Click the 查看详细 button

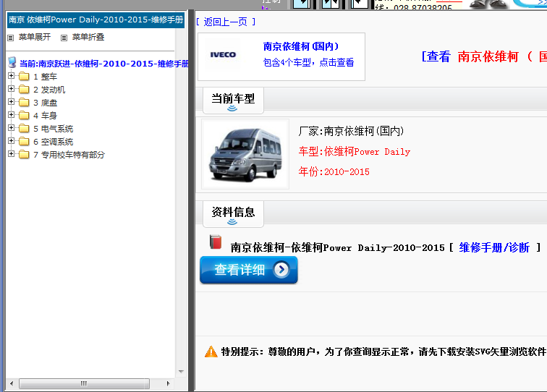click(x=249, y=270)
